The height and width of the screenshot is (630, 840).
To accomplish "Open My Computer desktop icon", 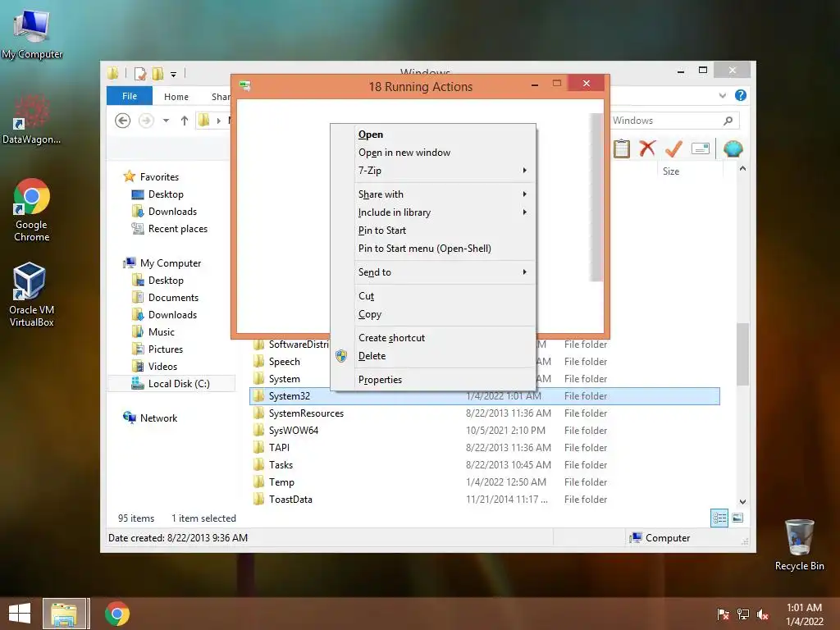I will click(32, 34).
